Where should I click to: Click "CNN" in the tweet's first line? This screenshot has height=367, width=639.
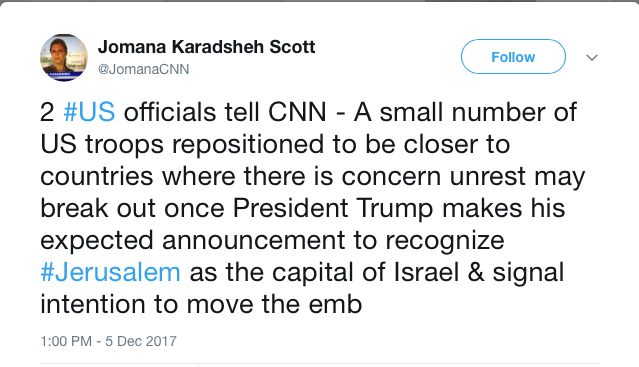click(x=297, y=112)
